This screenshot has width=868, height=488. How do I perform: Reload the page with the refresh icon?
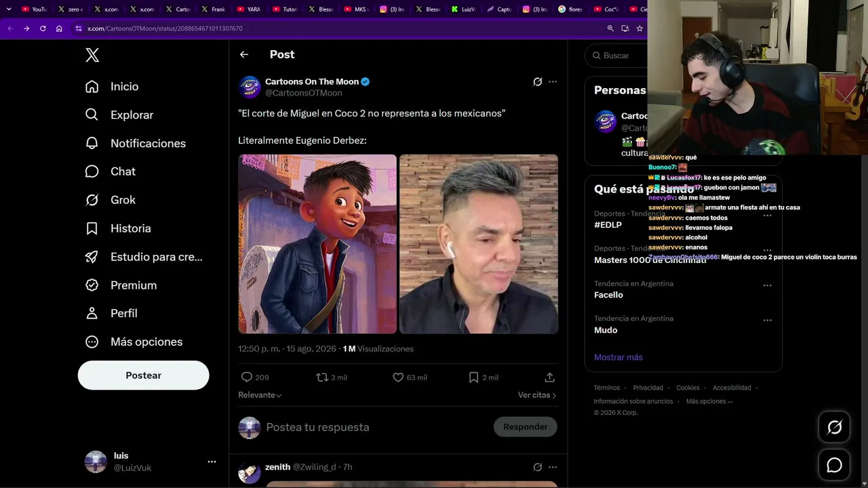click(43, 28)
